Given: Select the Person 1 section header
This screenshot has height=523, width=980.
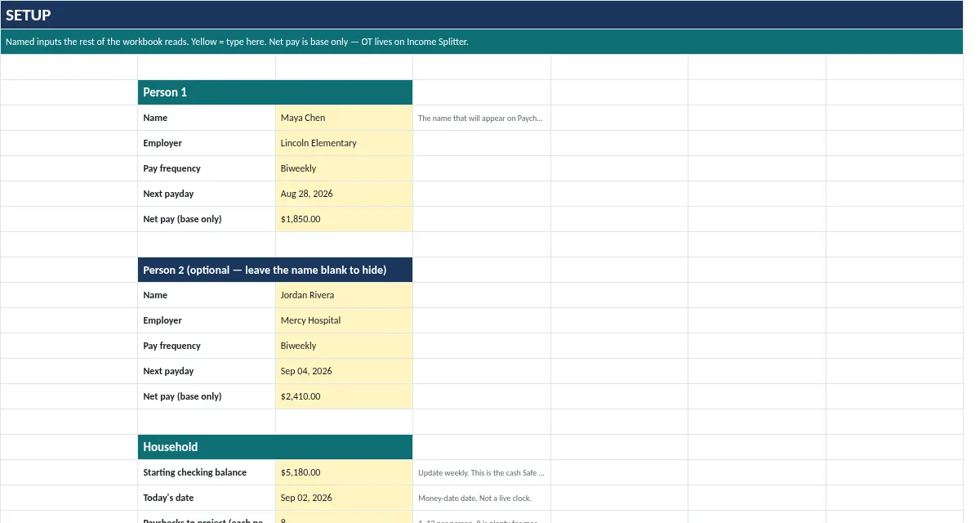Looking at the screenshot, I should (x=275, y=92).
